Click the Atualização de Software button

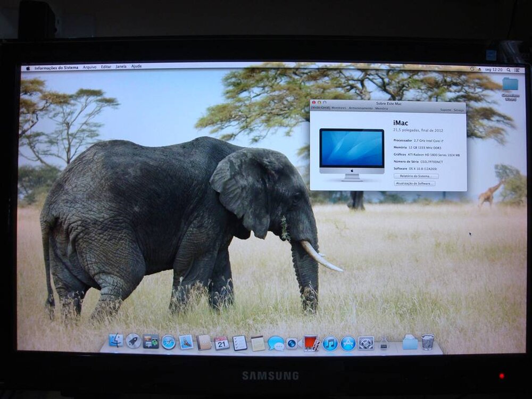tap(414, 184)
